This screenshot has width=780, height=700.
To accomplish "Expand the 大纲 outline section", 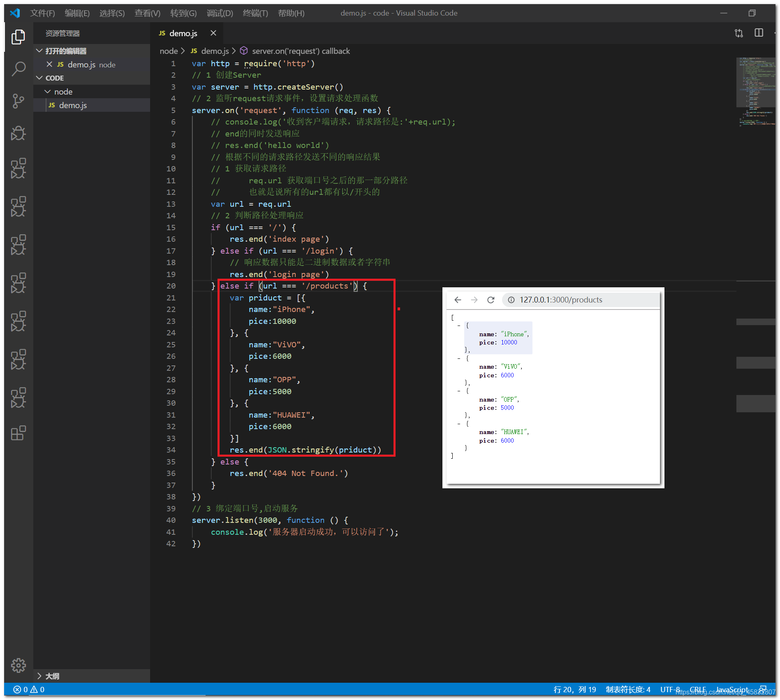I will click(92, 676).
